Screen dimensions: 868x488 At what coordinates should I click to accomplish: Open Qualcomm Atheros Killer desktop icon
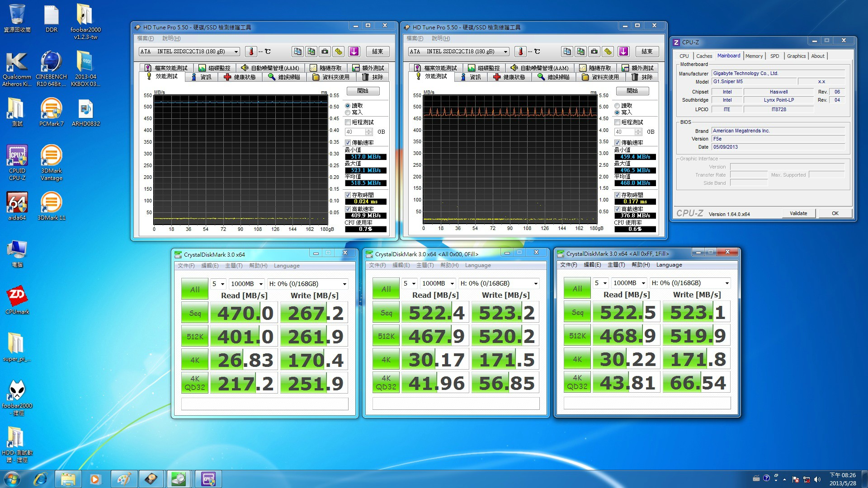click(x=17, y=69)
